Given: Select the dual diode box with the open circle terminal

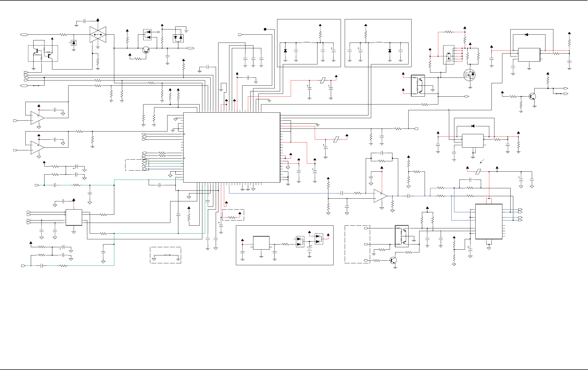Looking at the screenshot, I should (148, 35).
